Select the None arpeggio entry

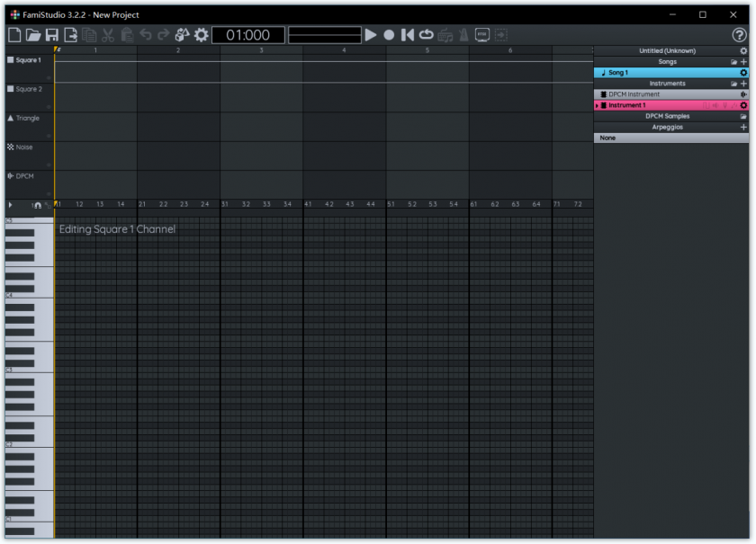[x=671, y=138]
